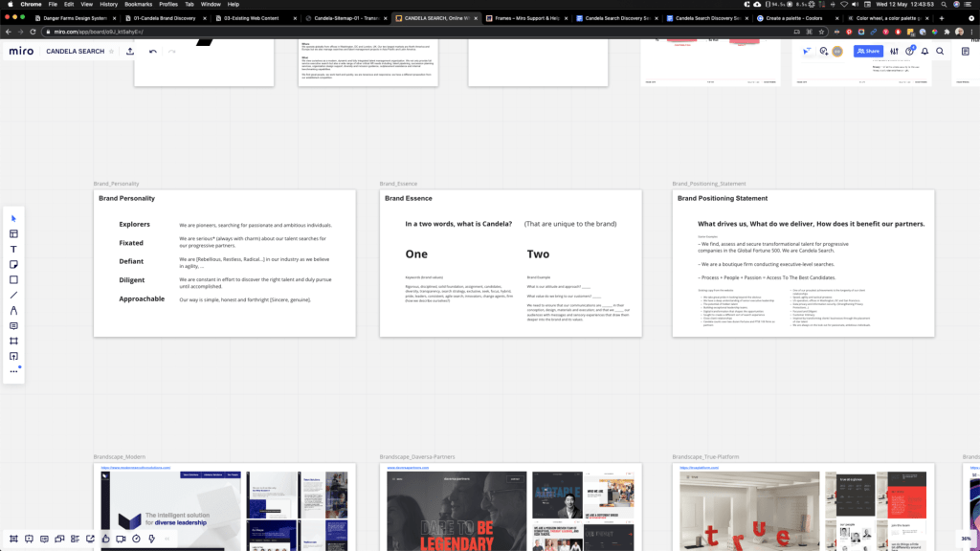Click the blue Share button
Screen dimensions: 980x551
pyautogui.click(x=868, y=52)
